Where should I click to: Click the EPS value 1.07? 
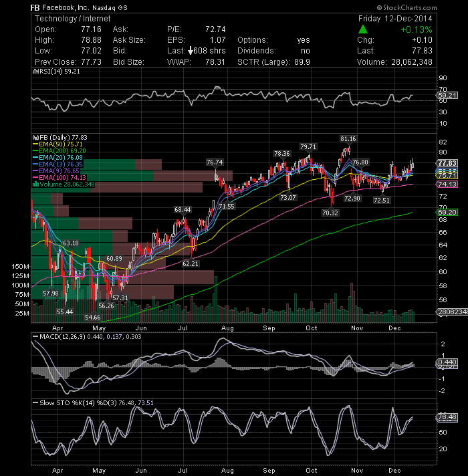click(x=217, y=39)
